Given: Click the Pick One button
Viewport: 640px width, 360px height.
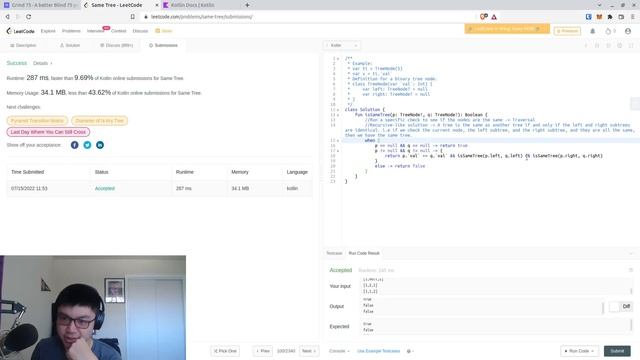Looking at the screenshot, I should pos(225,351).
